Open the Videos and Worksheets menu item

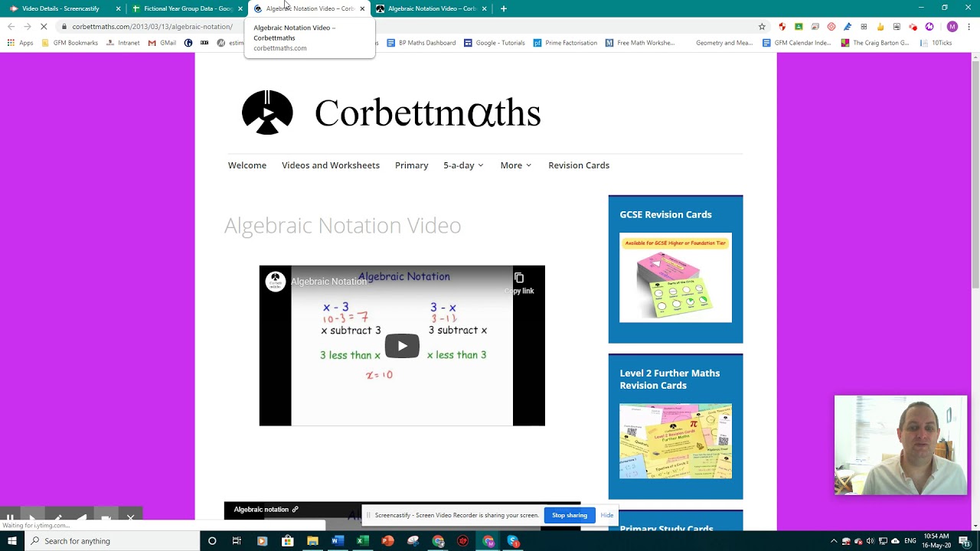click(331, 165)
